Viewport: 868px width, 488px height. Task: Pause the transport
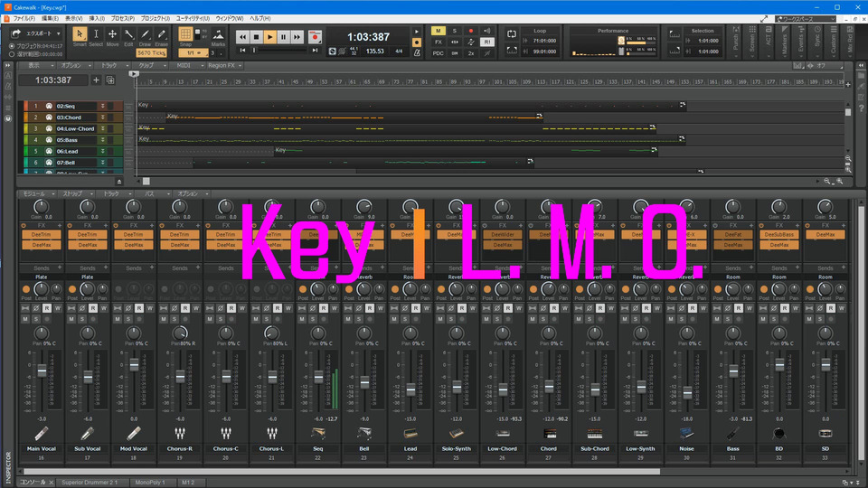[x=283, y=37]
